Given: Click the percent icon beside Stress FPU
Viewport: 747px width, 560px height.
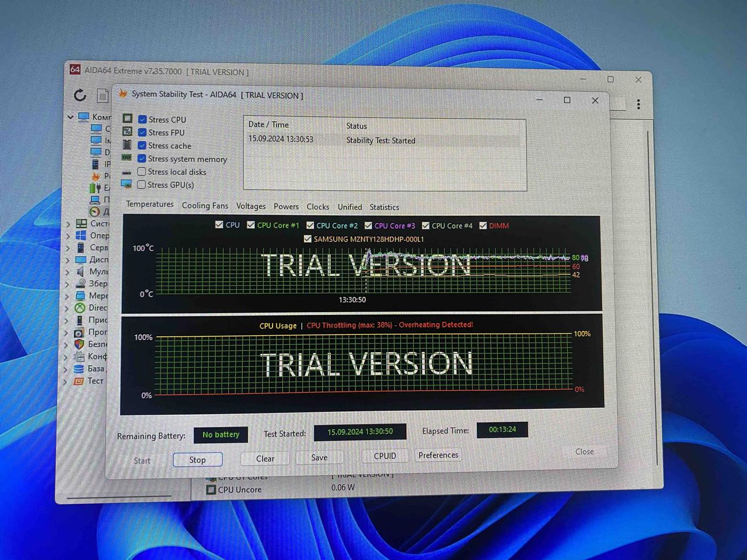Looking at the screenshot, I should [x=127, y=132].
